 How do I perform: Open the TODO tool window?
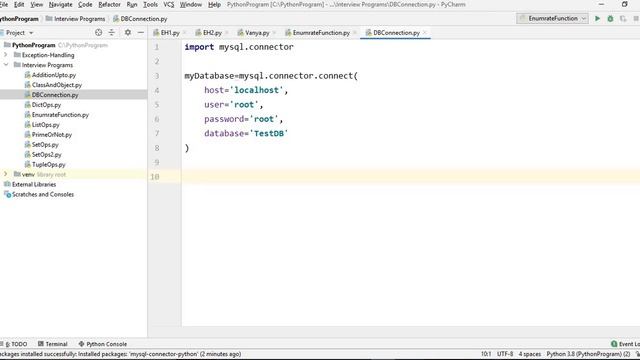click(15, 344)
